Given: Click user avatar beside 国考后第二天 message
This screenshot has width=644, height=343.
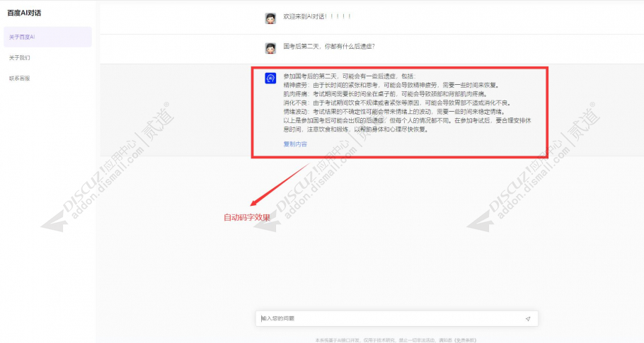Looking at the screenshot, I should (270, 48).
